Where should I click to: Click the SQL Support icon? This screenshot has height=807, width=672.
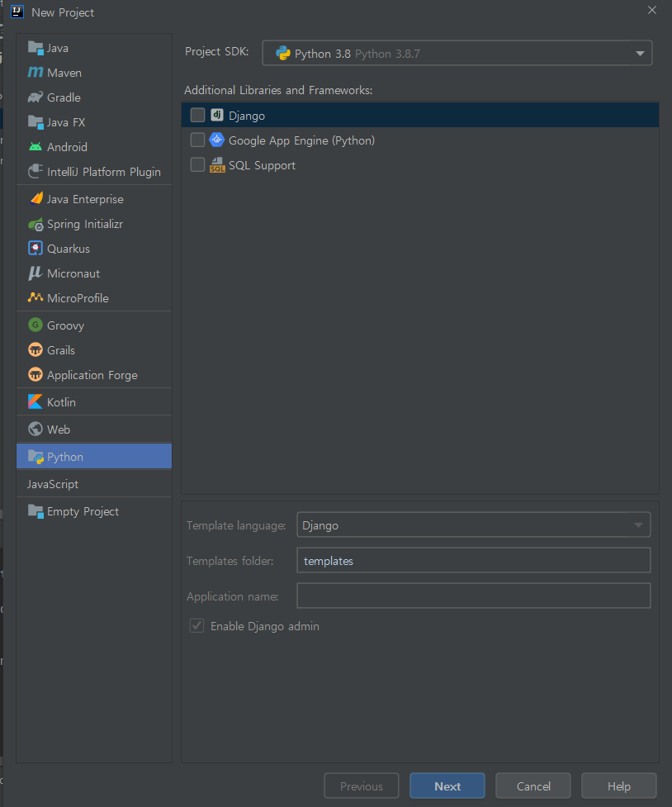[x=217, y=164]
